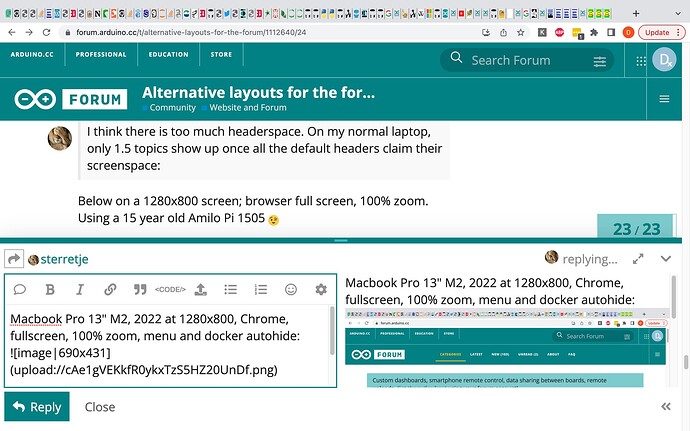Open the sterretje user link in composer
Image resolution: width=690 pixels, height=431 pixels.
64,259
